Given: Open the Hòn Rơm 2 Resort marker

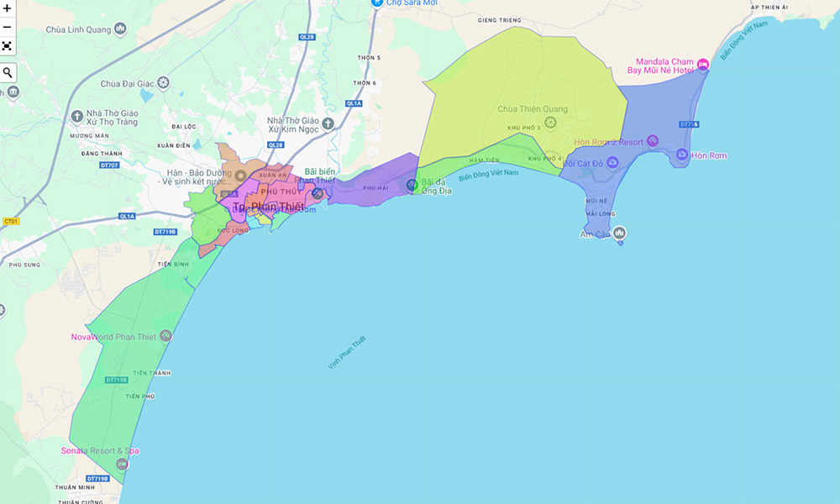Looking at the screenshot, I should coord(652,142).
